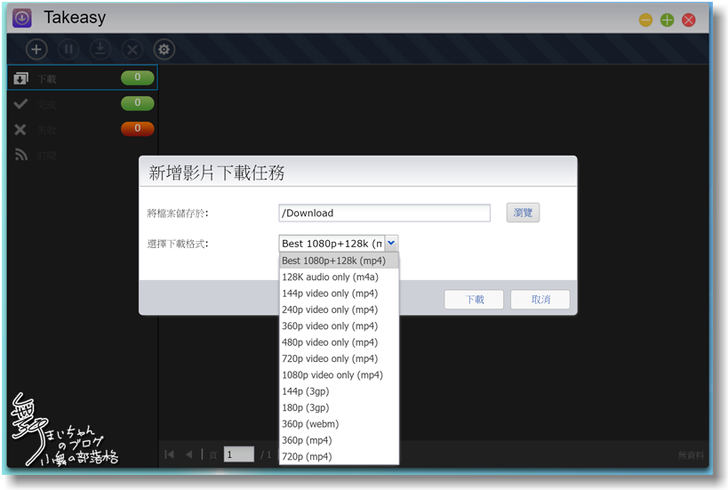Click the page number input field
The height and width of the screenshot is (490, 728).
click(x=239, y=454)
